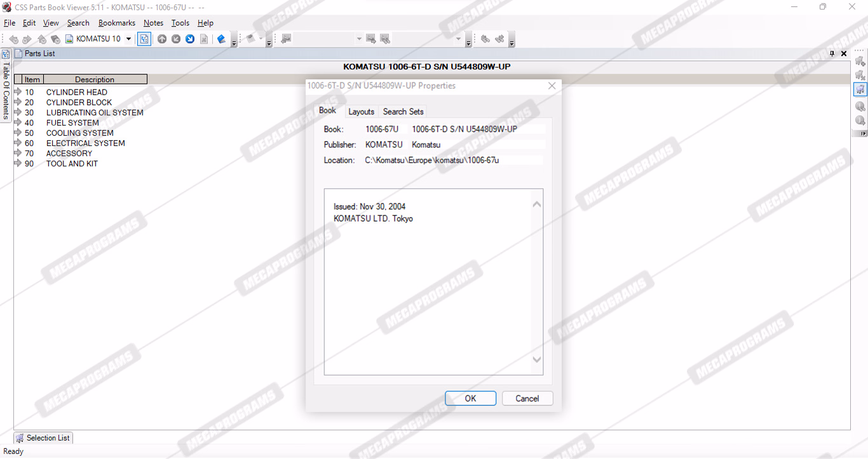Screen dimensions: 868x459
Task: Click the add-to-cart icon with plus sign
Action: coord(860,62)
